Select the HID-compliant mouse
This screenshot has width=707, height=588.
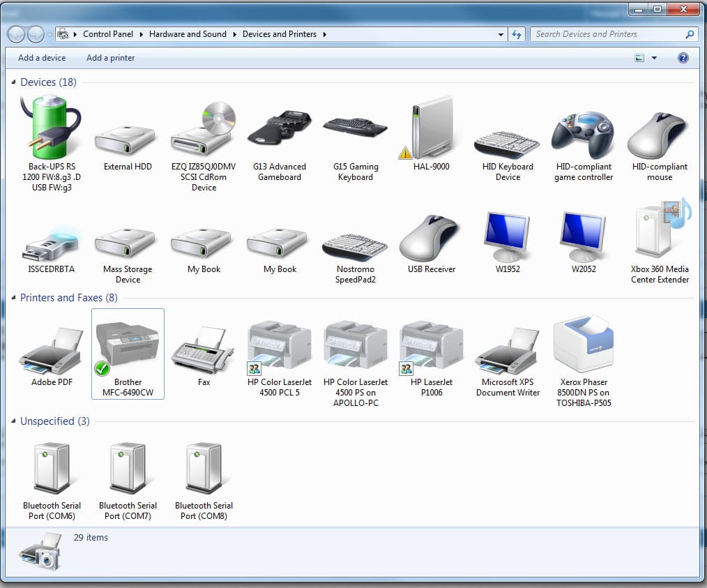coord(660,146)
